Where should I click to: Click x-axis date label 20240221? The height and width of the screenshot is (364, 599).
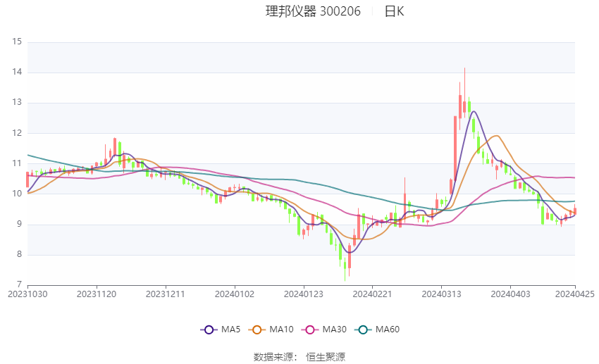[x=372, y=294]
